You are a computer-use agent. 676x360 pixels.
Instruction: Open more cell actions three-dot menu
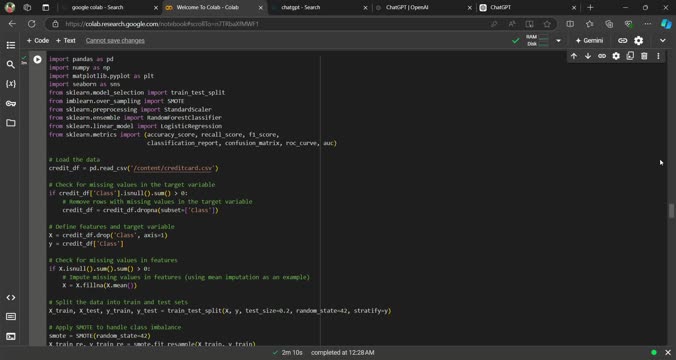tap(658, 56)
